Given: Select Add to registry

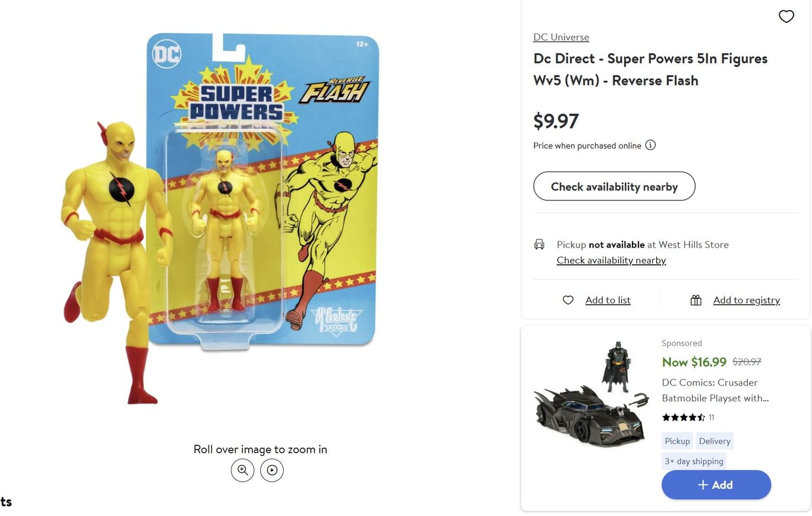Looking at the screenshot, I should (x=747, y=300).
